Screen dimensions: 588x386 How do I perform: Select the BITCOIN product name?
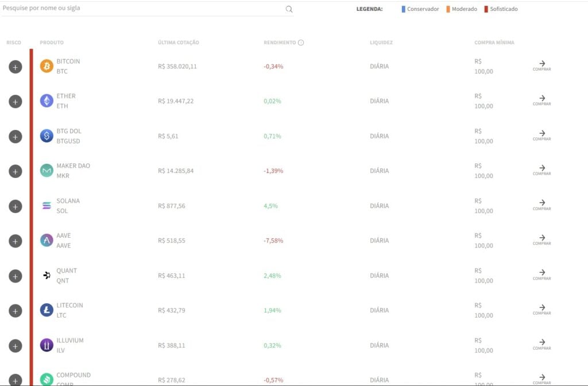[68, 61]
